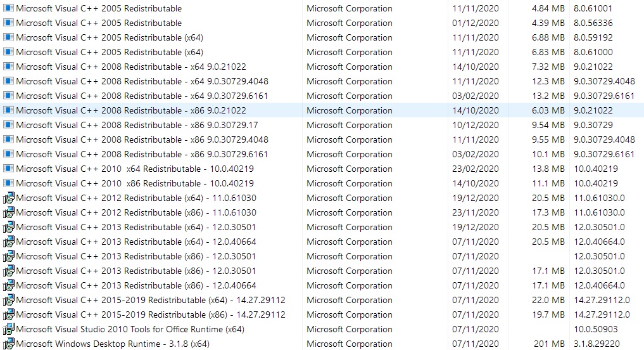Click Microsoft Corporation in the 2010 x86 Redistributable row
The image size is (644, 350).
349,183
